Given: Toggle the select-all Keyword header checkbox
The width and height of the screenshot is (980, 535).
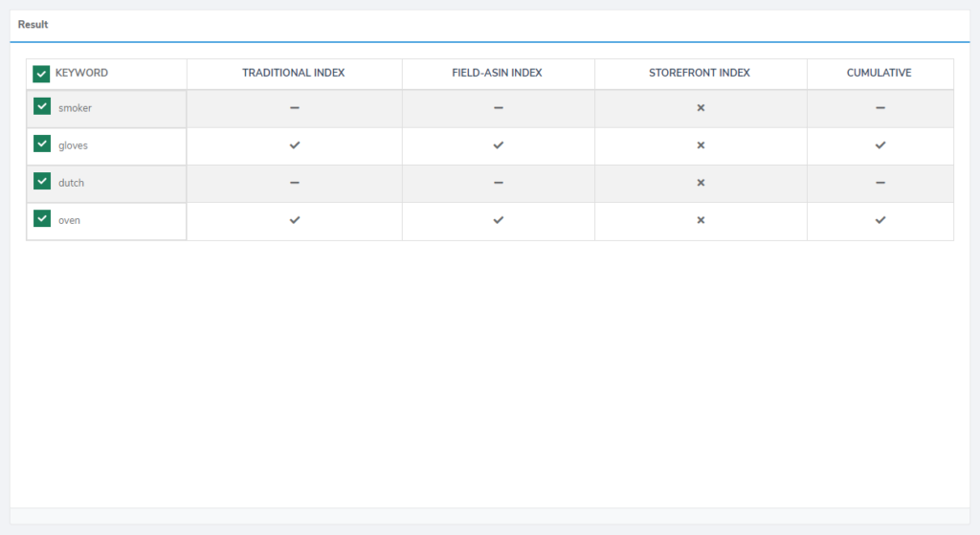Looking at the screenshot, I should pyautogui.click(x=41, y=74).
